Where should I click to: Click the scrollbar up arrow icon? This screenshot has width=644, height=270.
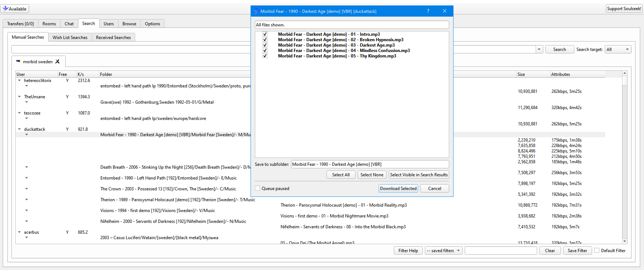[x=625, y=73]
